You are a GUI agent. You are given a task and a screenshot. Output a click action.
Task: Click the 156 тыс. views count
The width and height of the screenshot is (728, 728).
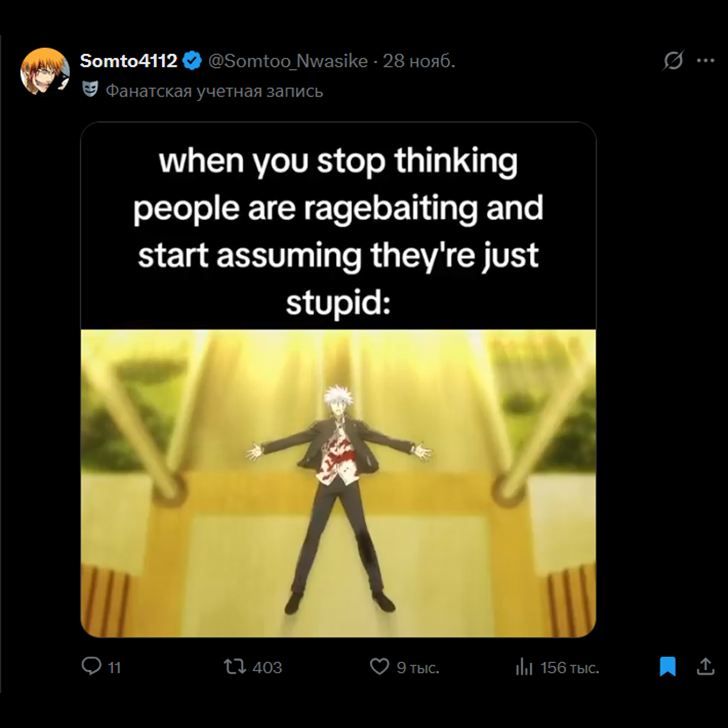[570, 668]
